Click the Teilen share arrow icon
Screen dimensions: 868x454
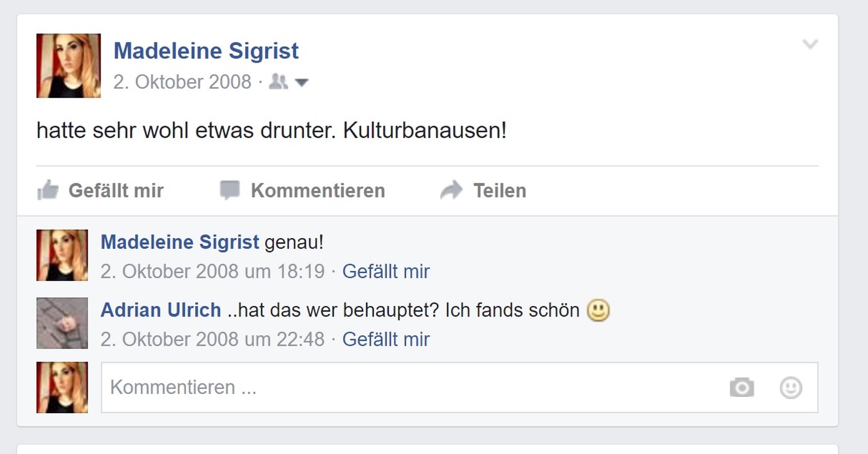[452, 191]
